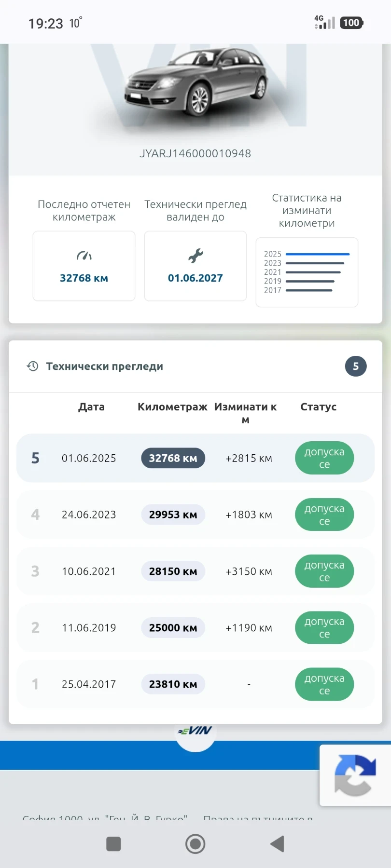Image resolution: width=391 pixels, height=868 pixels.
Task: Tap the date 25.04.2017
Action: (89, 684)
